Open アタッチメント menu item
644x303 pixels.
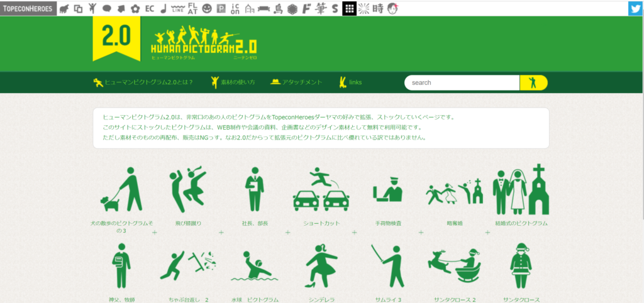click(296, 82)
